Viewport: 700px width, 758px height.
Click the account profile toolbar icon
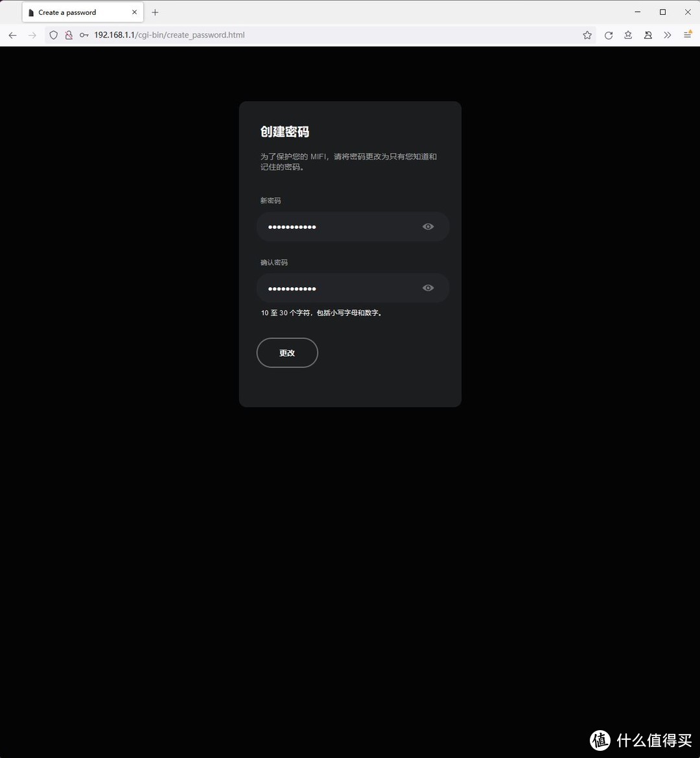pos(648,35)
